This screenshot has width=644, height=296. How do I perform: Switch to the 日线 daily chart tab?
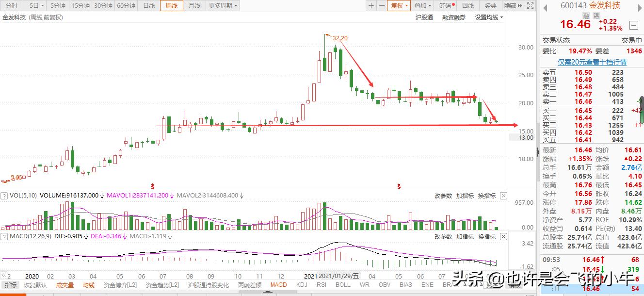(x=148, y=5)
